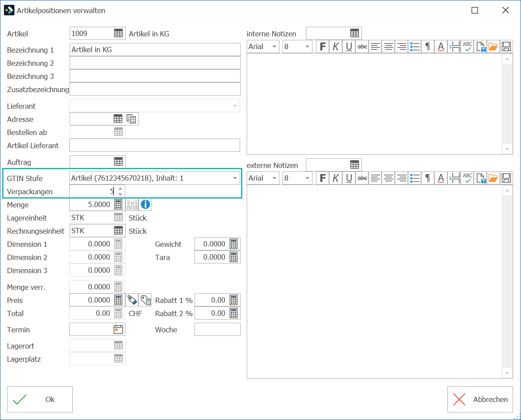
Task: Open the Artikel lookup table icon
Action: click(x=118, y=33)
